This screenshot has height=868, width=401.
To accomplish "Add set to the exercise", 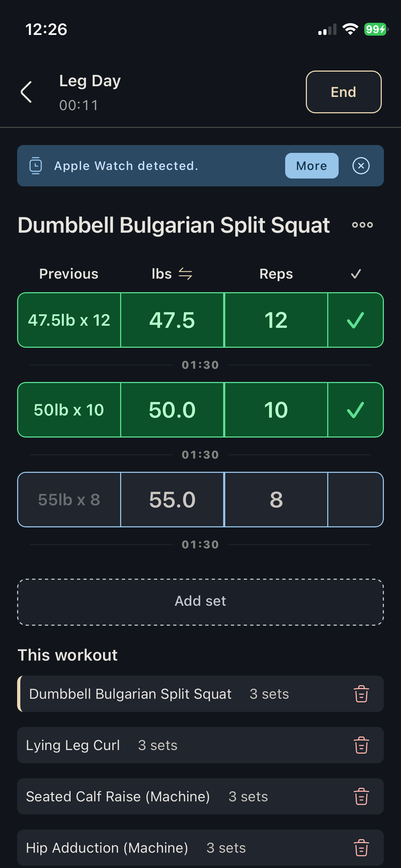I will pyautogui.click(x=200, y=602).
